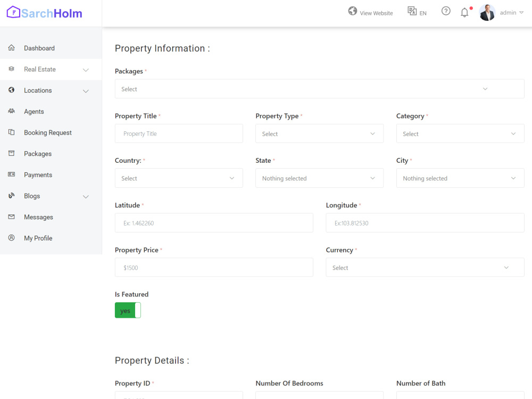The height and width of the screenshot is (399, 532).
Task: Click the Dashboard home icon
Action: click(x=12, y=47)
